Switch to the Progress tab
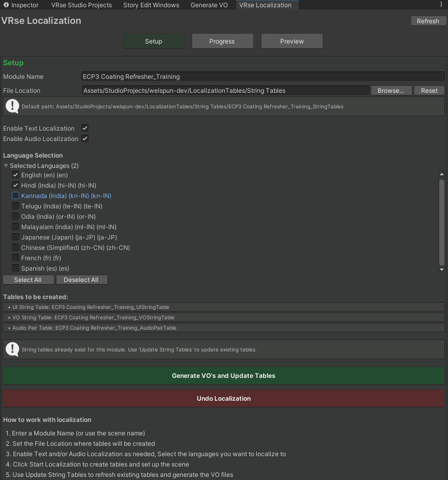The height and width of the screenshot is (480, 448). (x=223, y=41)
